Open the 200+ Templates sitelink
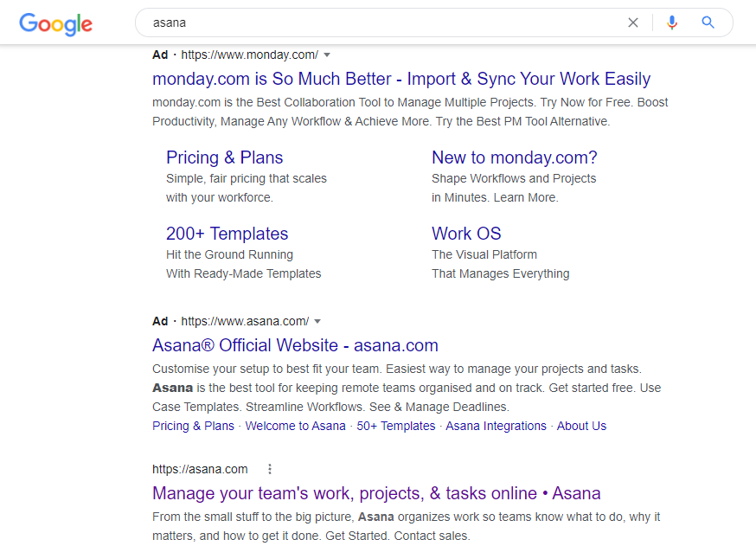756x546 pixels. [227, 234]
